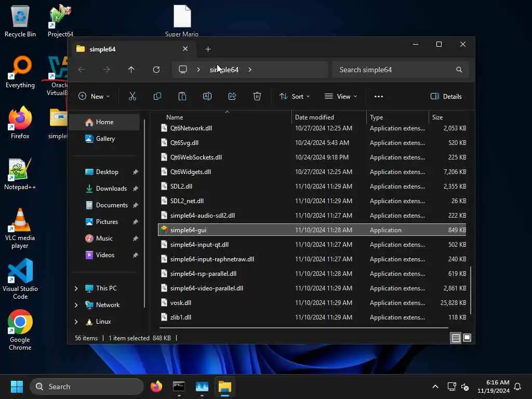Click the file list vertical scrollbar
Screen dimensions: 532x399
[x=471, y=290]
